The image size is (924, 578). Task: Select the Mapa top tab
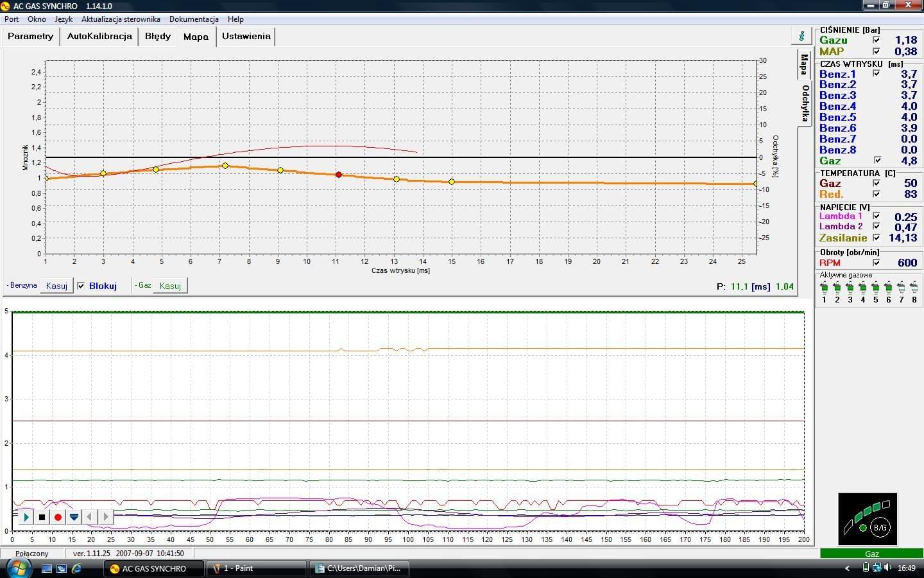196,37
